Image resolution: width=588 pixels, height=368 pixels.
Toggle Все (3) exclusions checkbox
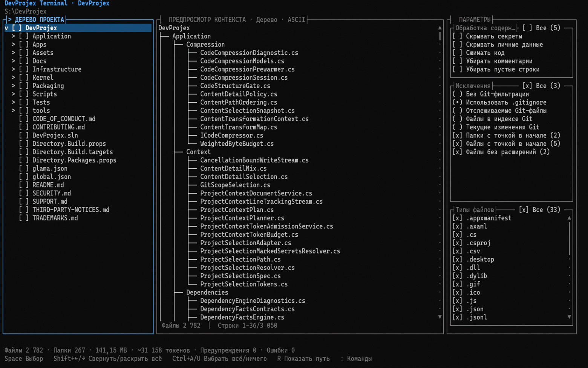coord(527,86)
